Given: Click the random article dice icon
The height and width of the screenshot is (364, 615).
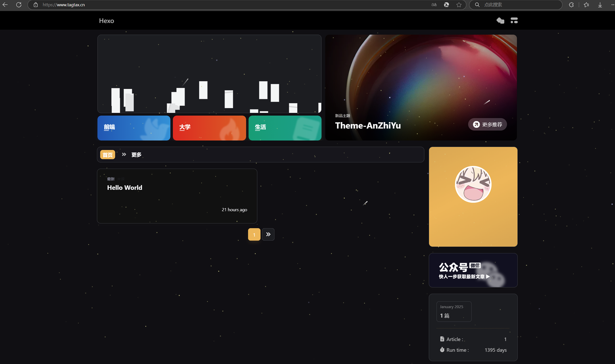Looking at the screenshot, I should point(500,21).
